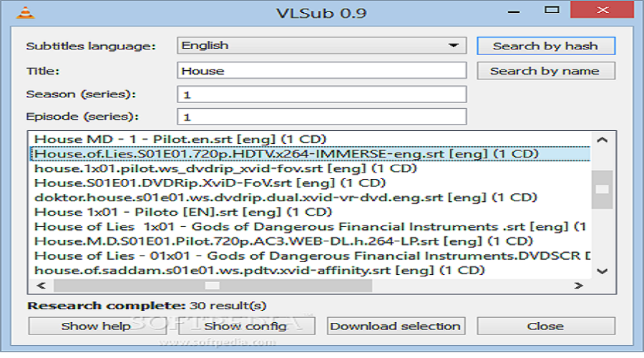Click the Show help button

(97, 326)
